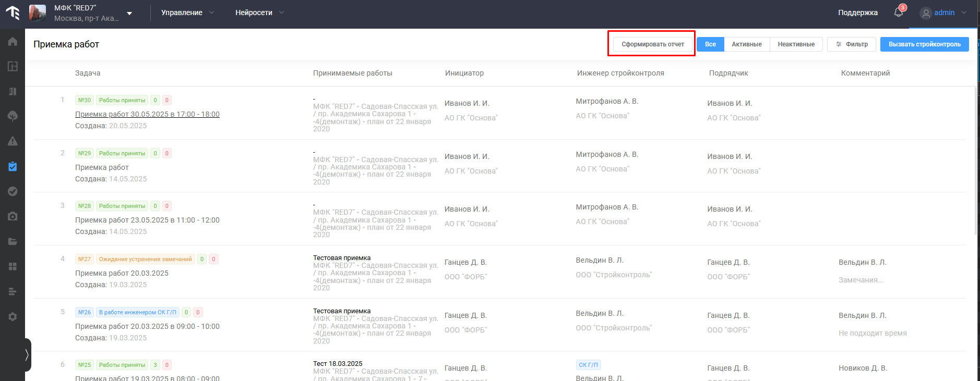Viewport: 980px width, 381px height.
Task: Click the folder icon in the sidebar
Action: [x=13, y=241]
